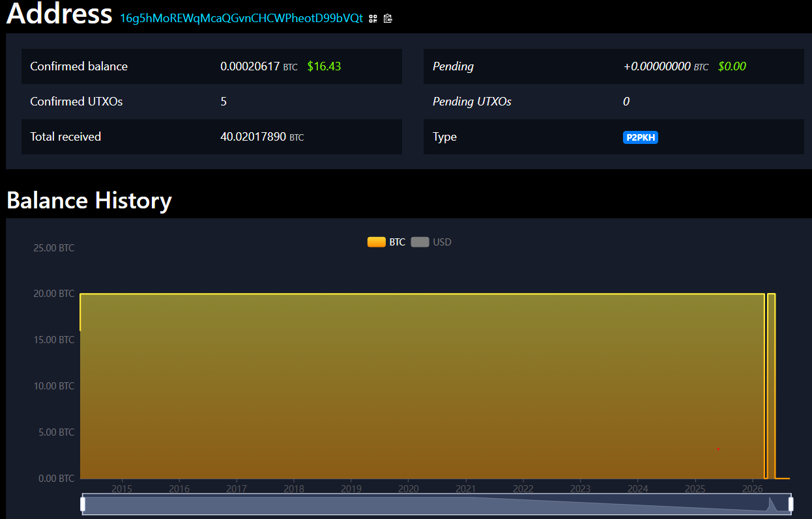Click the left zoom slider handle

coord(83,504)
